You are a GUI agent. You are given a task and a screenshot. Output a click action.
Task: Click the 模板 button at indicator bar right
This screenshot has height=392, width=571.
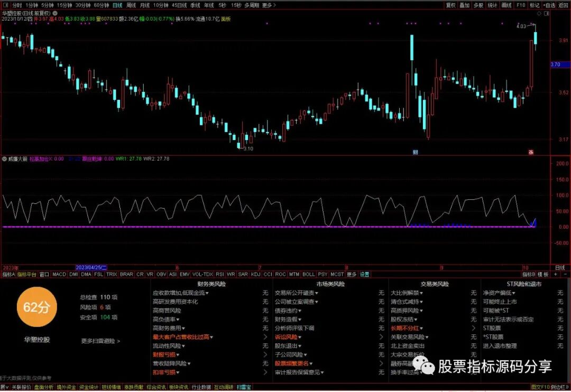(x=542, y=274)
